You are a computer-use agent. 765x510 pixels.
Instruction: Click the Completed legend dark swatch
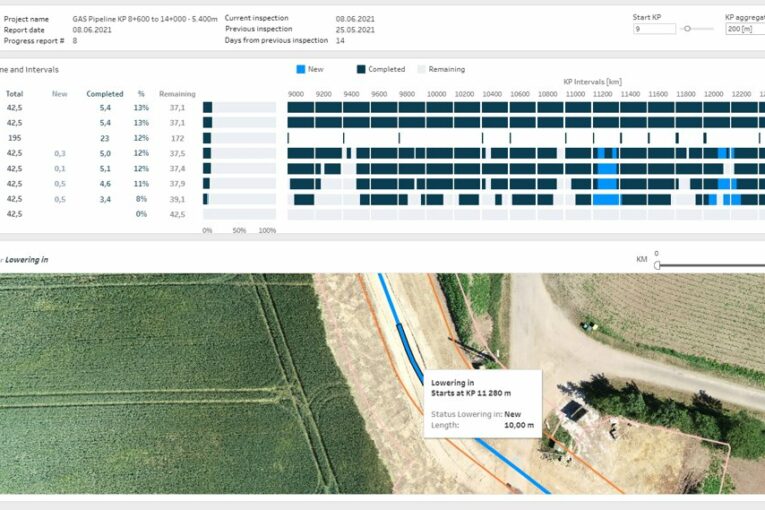361,69
